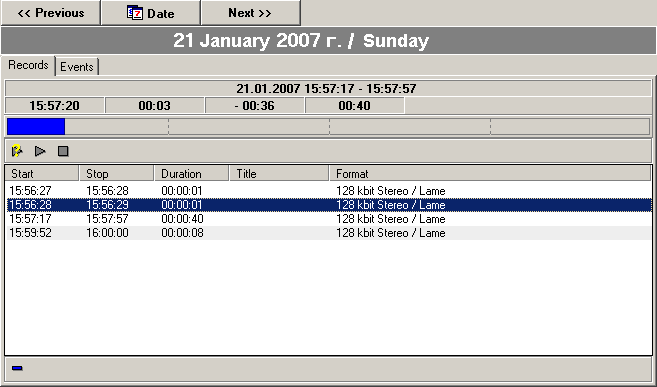This screenshot has height=387, width=657.
Task: Select the record starting at 15:59:52
Action: [x=329, y=233]
